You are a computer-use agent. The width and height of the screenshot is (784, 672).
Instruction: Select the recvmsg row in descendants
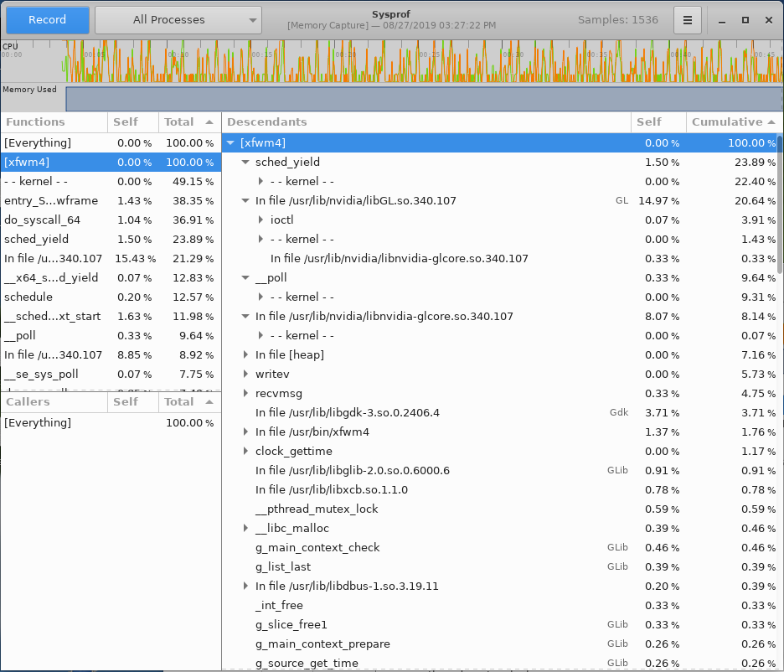coord(279,394)
